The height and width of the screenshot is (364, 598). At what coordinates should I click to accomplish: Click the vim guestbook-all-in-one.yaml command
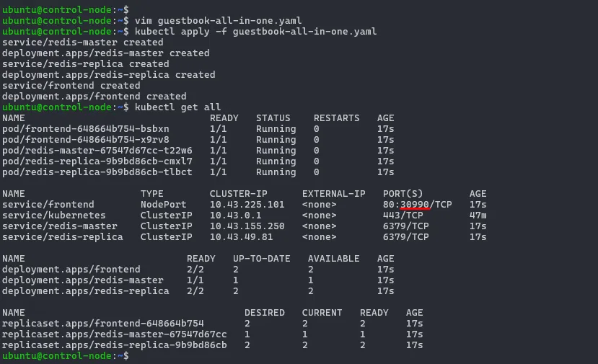click(x=218, y=21)
